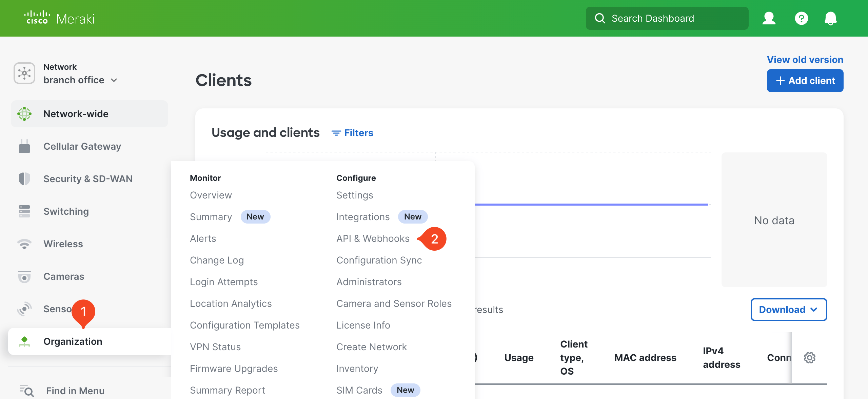Viewport: 868px width, 399px height.
Task: Open VPN Status
Action: coord(215,347)
